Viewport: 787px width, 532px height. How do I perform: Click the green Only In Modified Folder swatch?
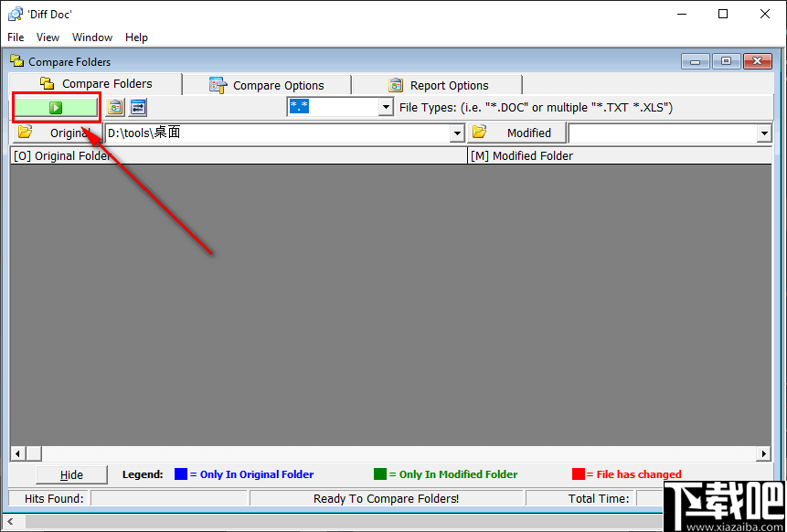[380, 474]
